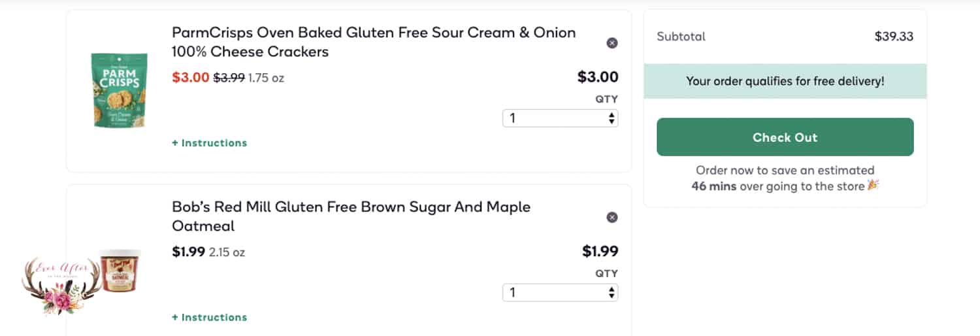
Task: Click the free delivery qualification banner
Action: click(x=785, y=82)
